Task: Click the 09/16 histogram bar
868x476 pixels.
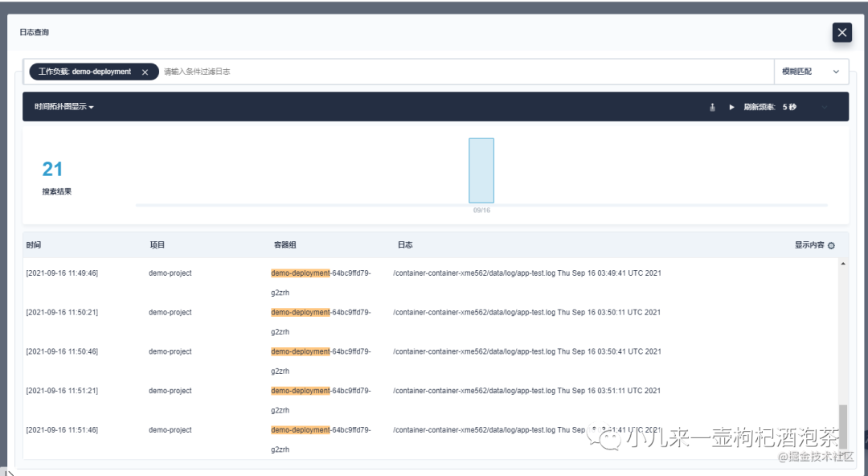Action: pyautogui.click(x=481, y=170)
